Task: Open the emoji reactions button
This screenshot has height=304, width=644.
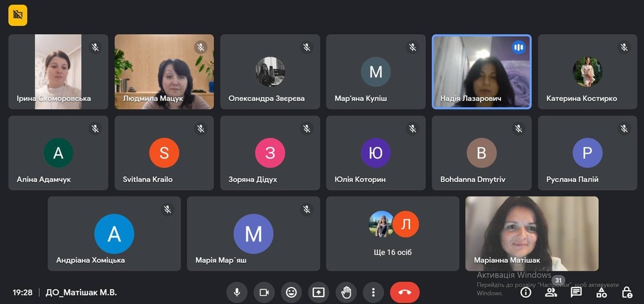Action: (291, 292)
